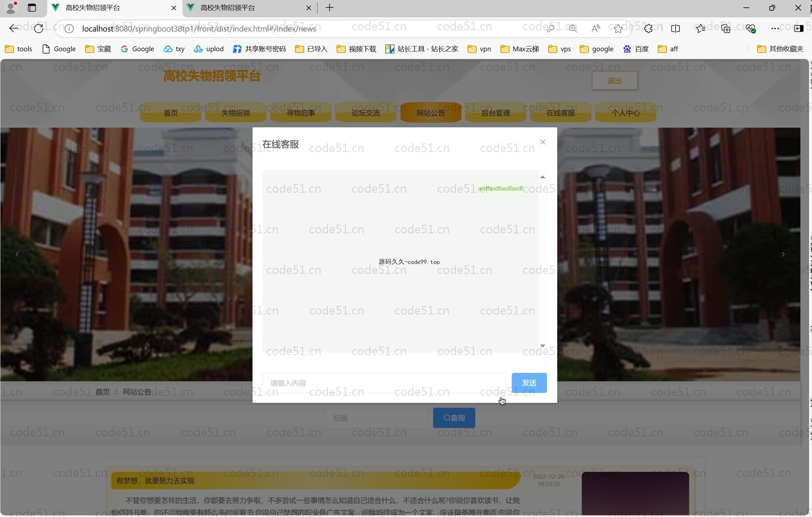
Task: Focus the 请输入内容 message input
Action: 384,383
